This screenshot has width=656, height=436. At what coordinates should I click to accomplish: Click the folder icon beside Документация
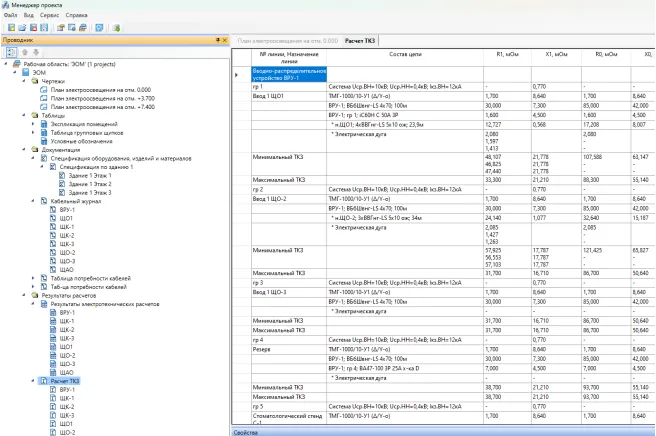point(33,149)
